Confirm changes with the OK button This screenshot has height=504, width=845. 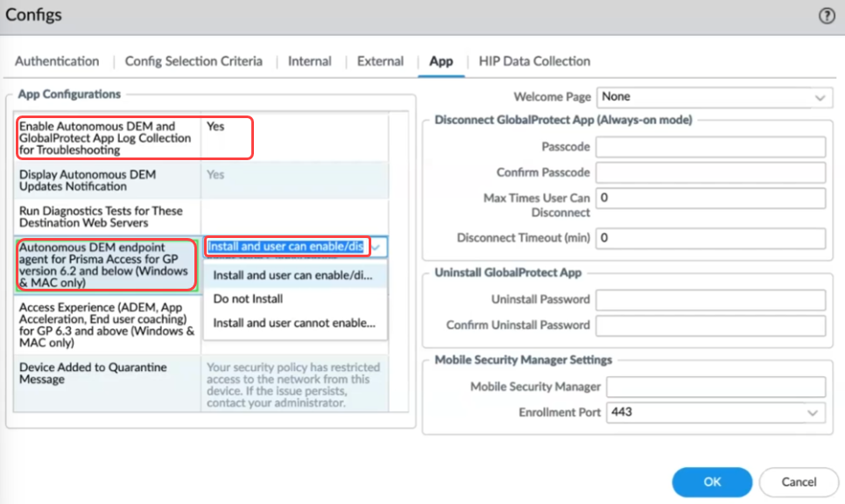[711, 481]
